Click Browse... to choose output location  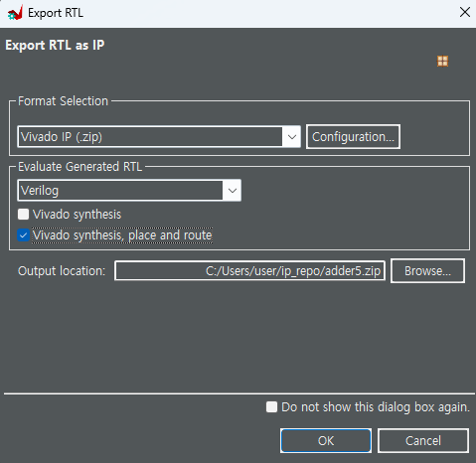427,271
